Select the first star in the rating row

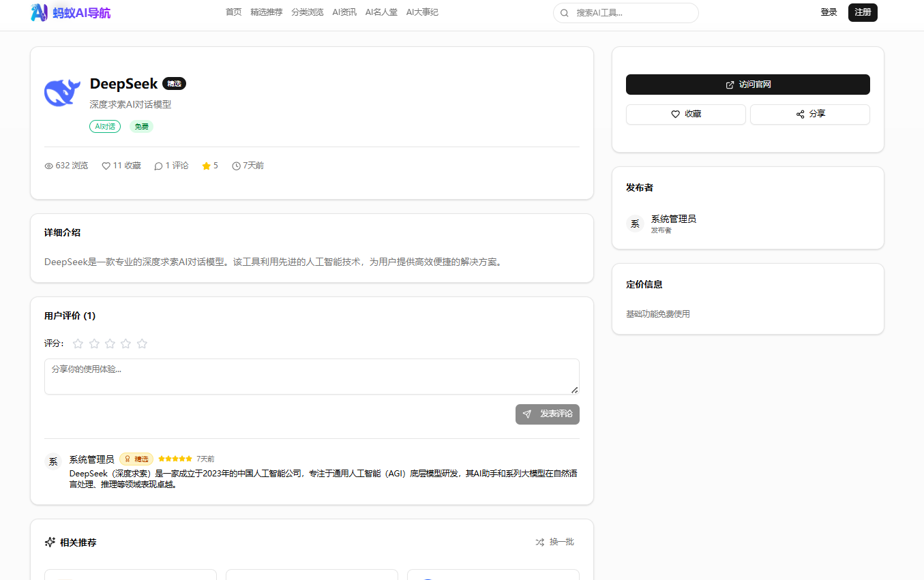78,344
